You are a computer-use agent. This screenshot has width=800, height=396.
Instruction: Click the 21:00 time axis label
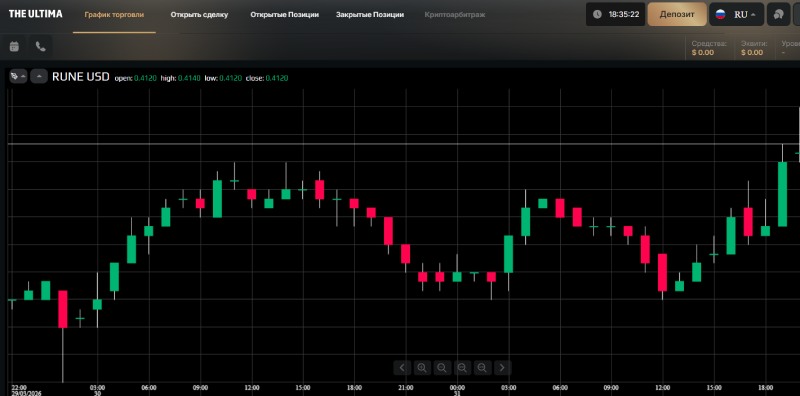click(x=406, y=388)
